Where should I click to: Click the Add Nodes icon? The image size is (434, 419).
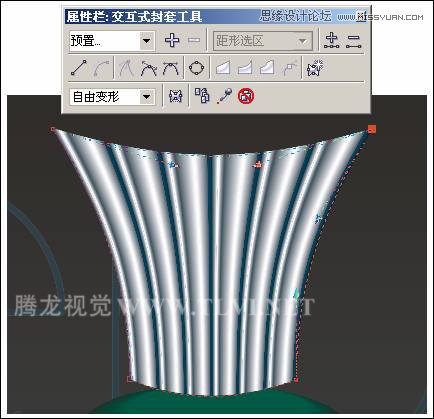click(x=332, y=40)
